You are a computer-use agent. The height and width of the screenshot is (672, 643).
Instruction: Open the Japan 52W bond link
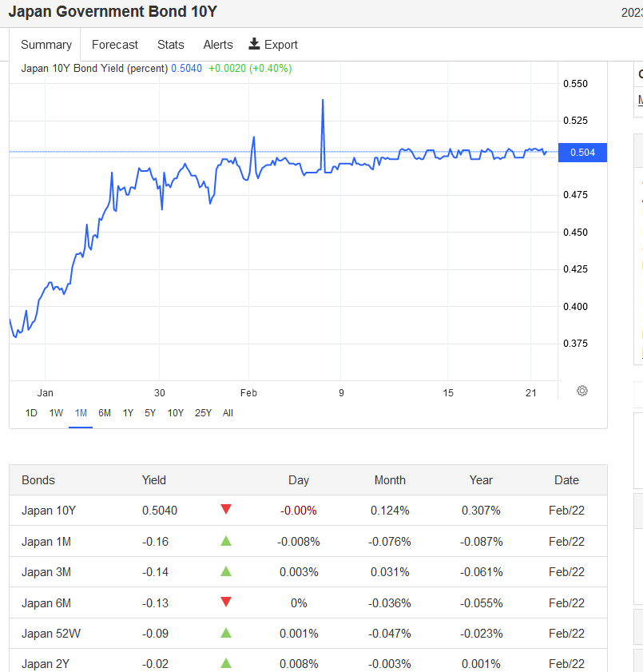pyautogui.click(x=51, y=634)
